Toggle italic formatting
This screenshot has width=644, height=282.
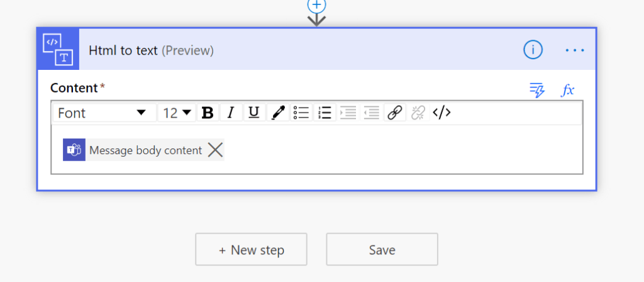coord(230,113)
